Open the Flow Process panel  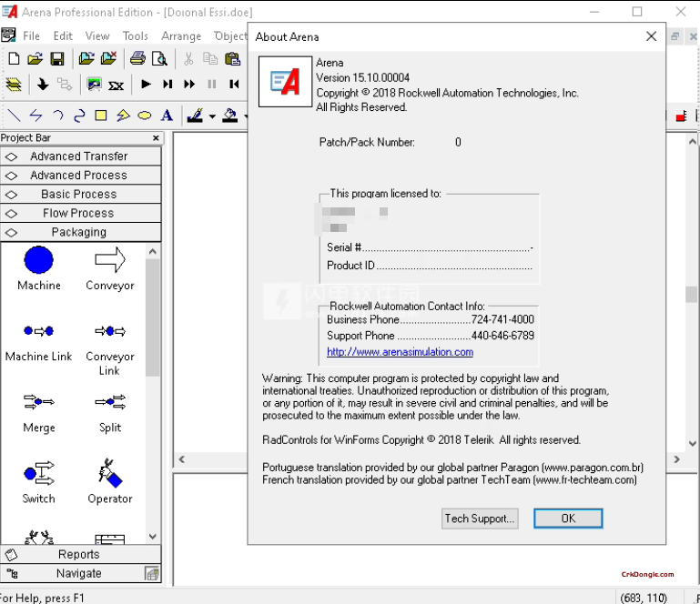pos(79,213)
